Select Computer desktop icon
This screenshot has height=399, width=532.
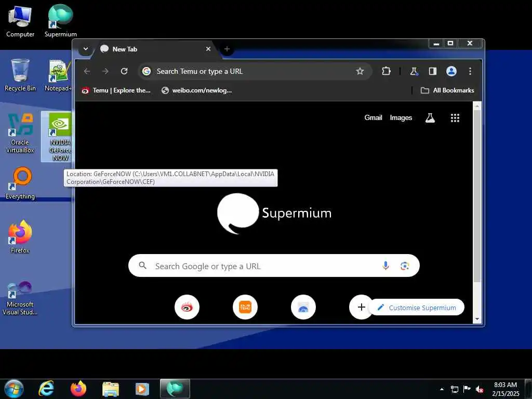click(20, 21)
